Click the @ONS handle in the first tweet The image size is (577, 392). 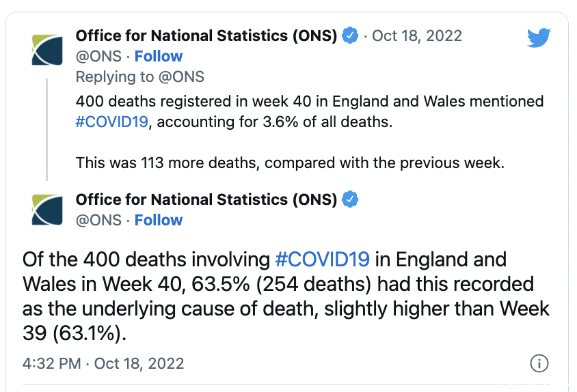[98, 56]
